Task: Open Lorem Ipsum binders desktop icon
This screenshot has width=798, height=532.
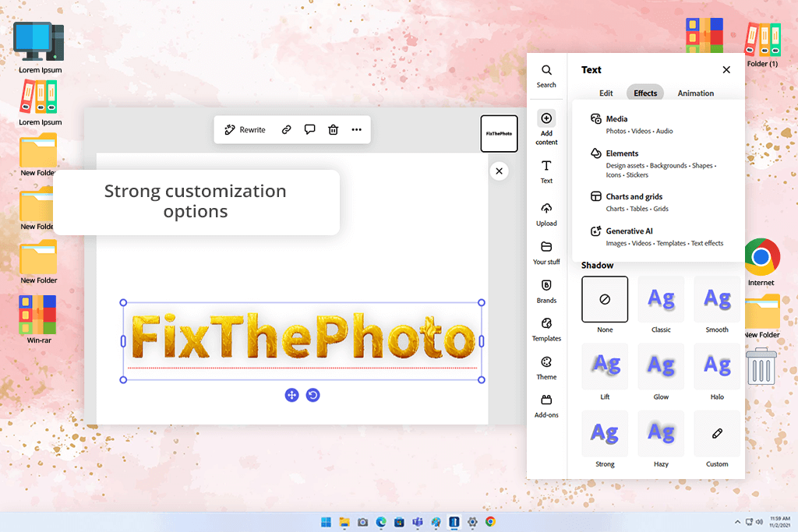Action: [x=40, y=103]
